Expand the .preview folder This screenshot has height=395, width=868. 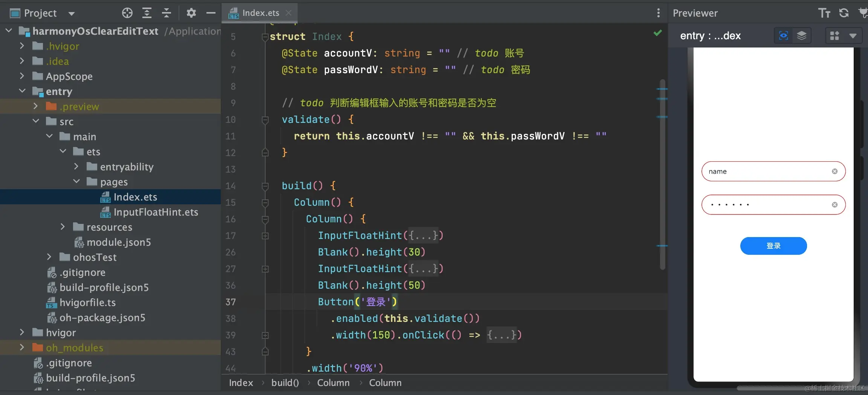pos(35,106)
